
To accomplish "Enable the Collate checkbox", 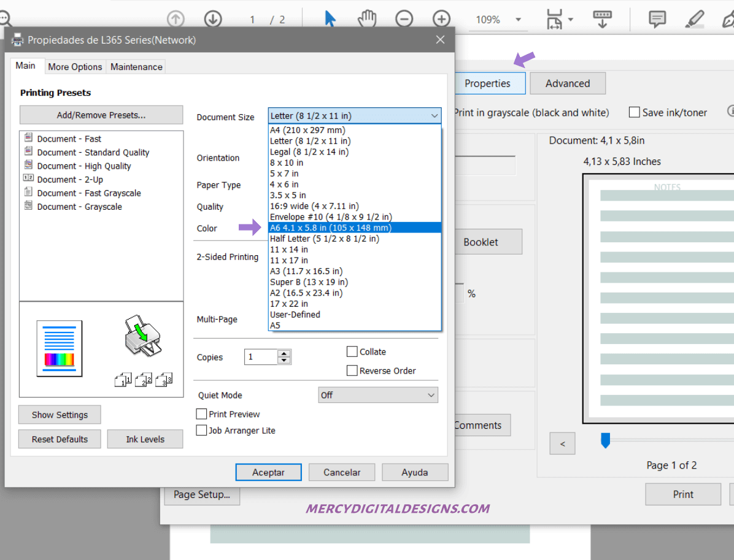I will click(x=352, y=351).
